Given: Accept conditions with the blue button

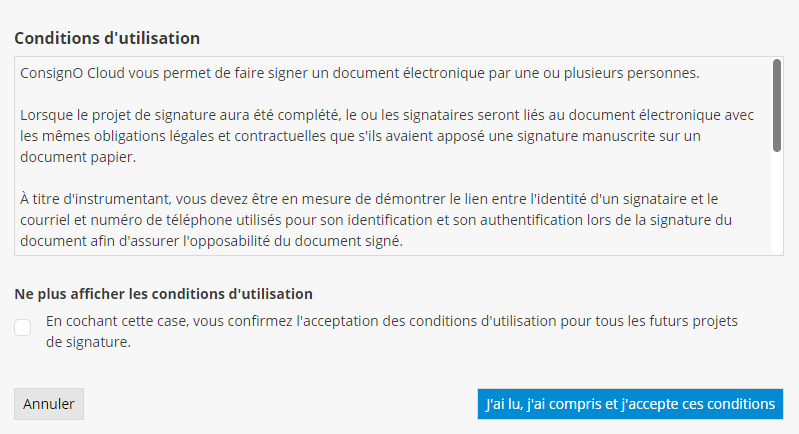Looking at the screenshot, I should (x=629, y=404).
